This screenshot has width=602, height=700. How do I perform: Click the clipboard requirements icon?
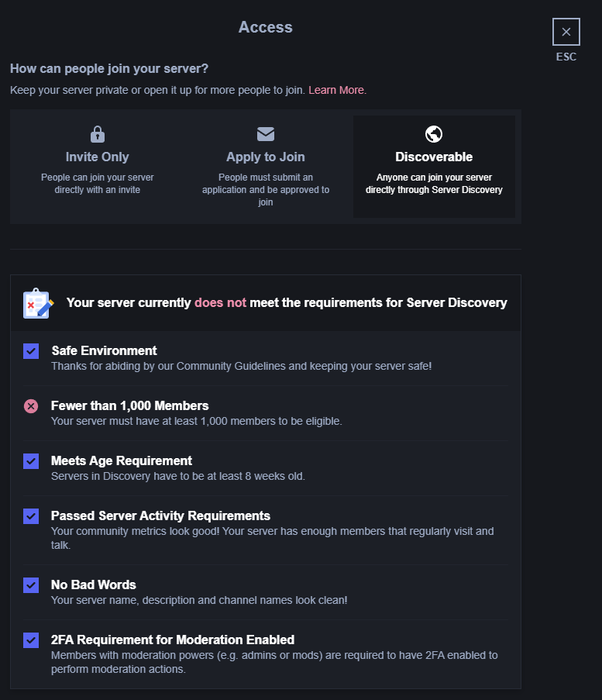[39, 303]
